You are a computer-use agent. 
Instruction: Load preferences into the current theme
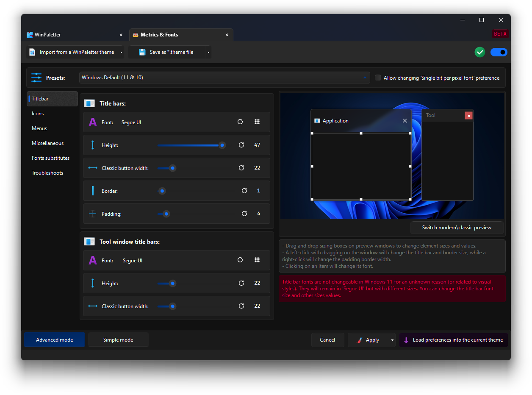453,340
